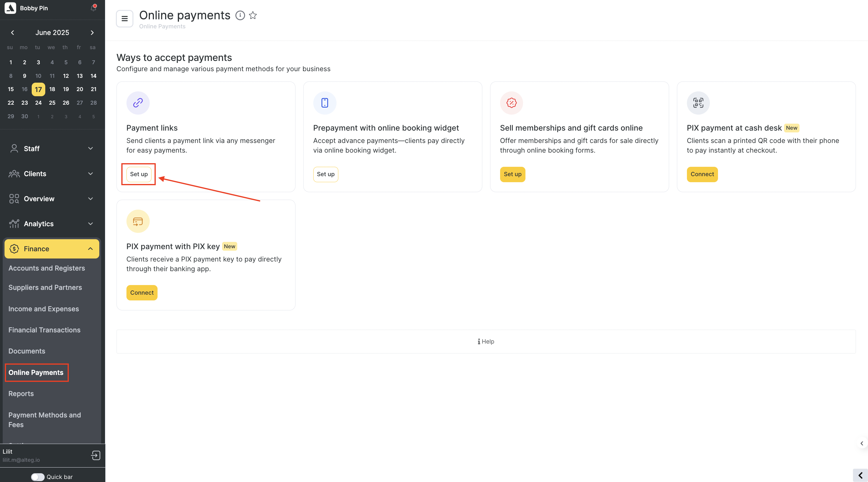Click the Clients group icon

pyautogui.click(x=14, y=174)
